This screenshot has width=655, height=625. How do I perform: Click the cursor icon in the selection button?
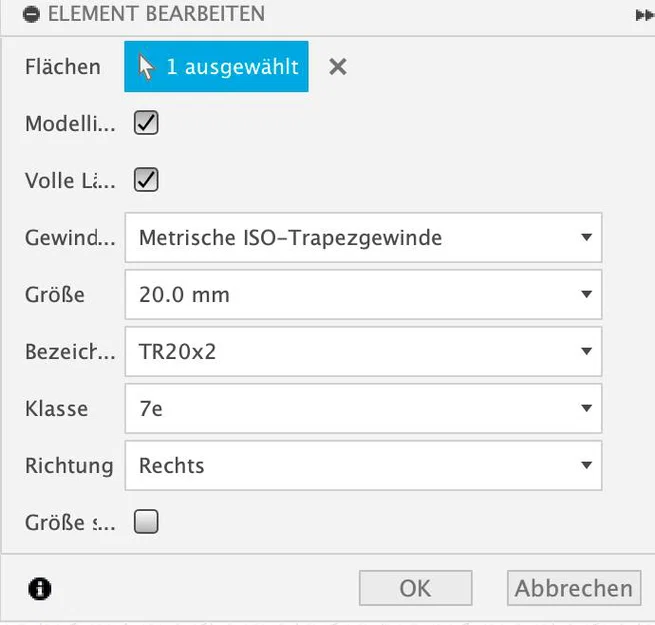[146, 68]
